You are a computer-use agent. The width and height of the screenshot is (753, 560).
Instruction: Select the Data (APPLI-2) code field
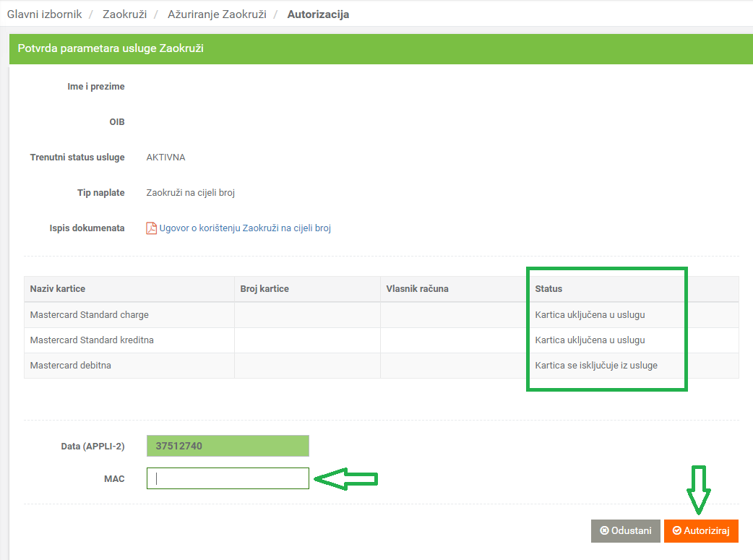pos(228,446)
